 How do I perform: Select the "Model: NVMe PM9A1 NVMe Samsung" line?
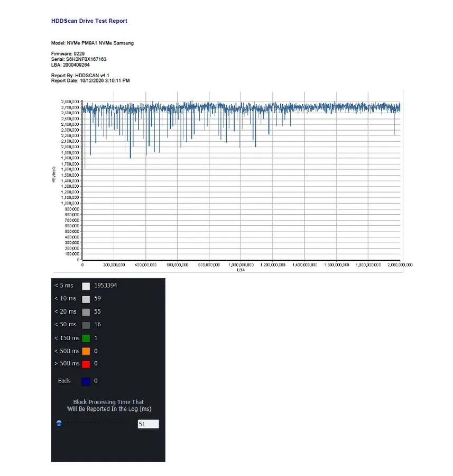coord(92,43)
